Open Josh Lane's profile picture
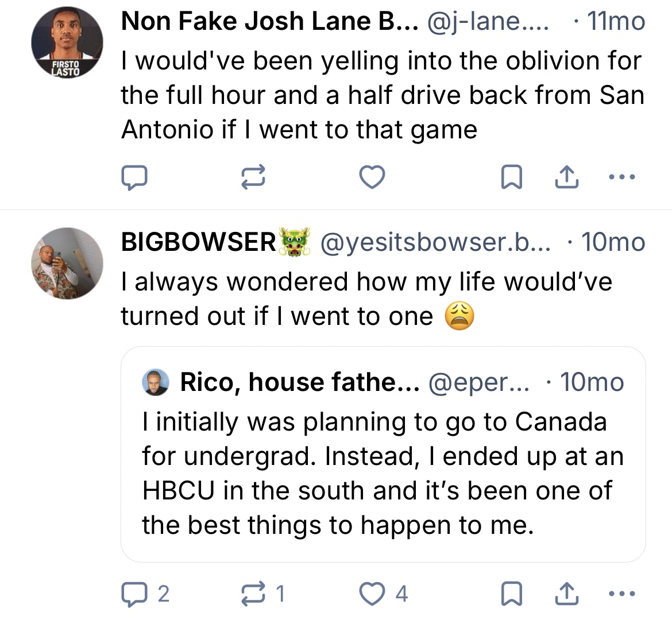Image resolution: width=672 pixels, height=620 pixels. coord(67,42)
